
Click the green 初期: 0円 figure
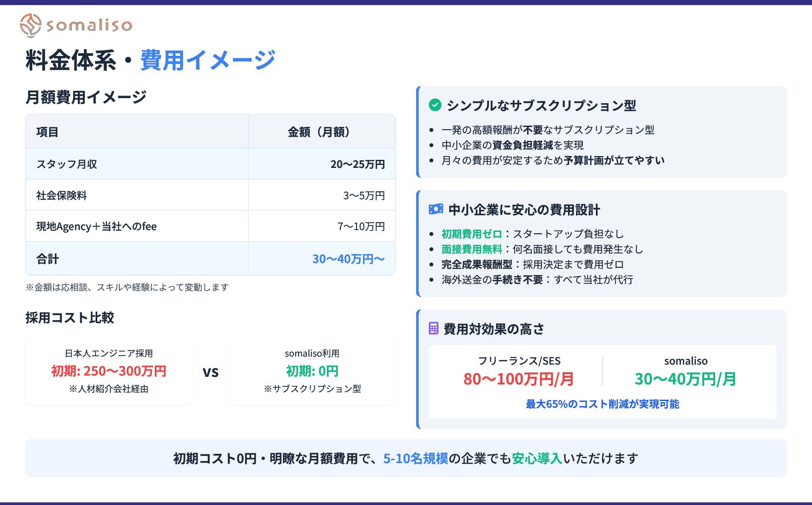[x=312, y=371]
